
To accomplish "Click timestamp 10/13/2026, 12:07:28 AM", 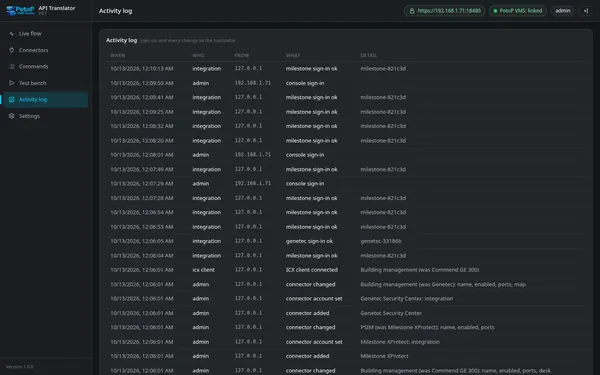I will [142, 198].
